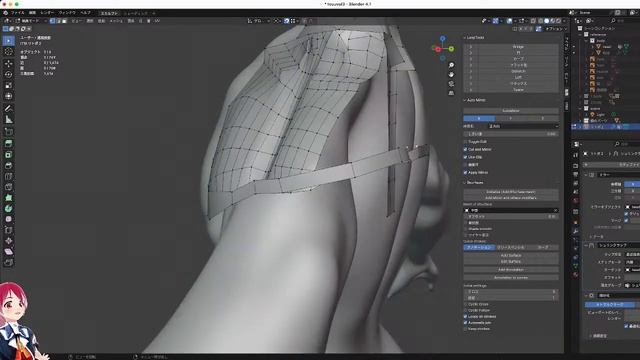The height and width of the screenshot is (360, 640).
Task: Select the Smooth vertices tool
Action: 9,219
